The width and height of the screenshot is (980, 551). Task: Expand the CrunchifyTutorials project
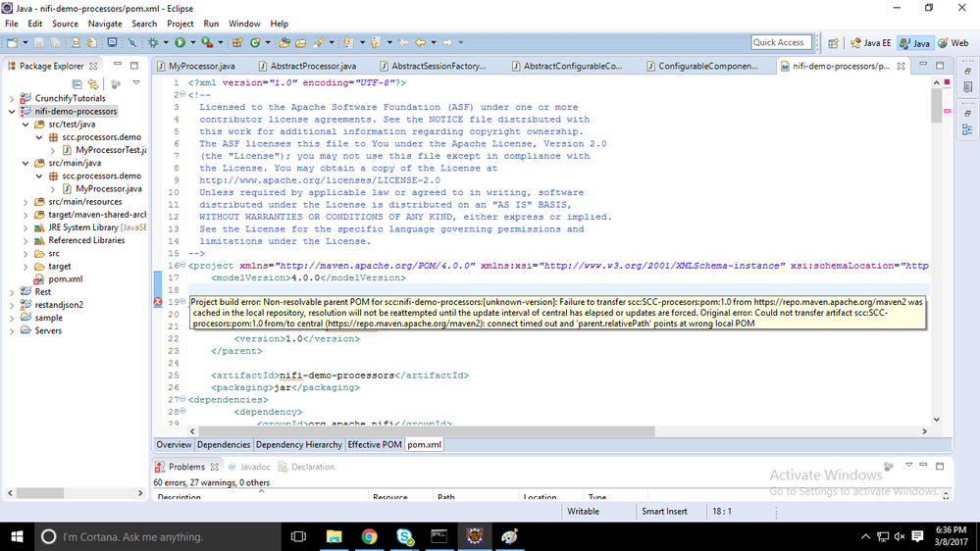(12, 99)
